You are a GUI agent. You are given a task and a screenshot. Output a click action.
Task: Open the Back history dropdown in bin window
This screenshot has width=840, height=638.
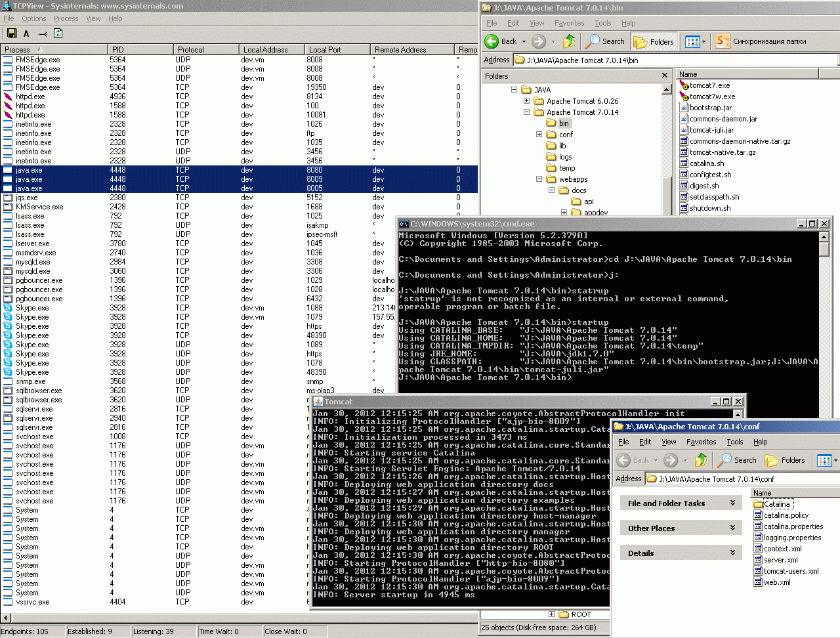(x=524, y=41)
